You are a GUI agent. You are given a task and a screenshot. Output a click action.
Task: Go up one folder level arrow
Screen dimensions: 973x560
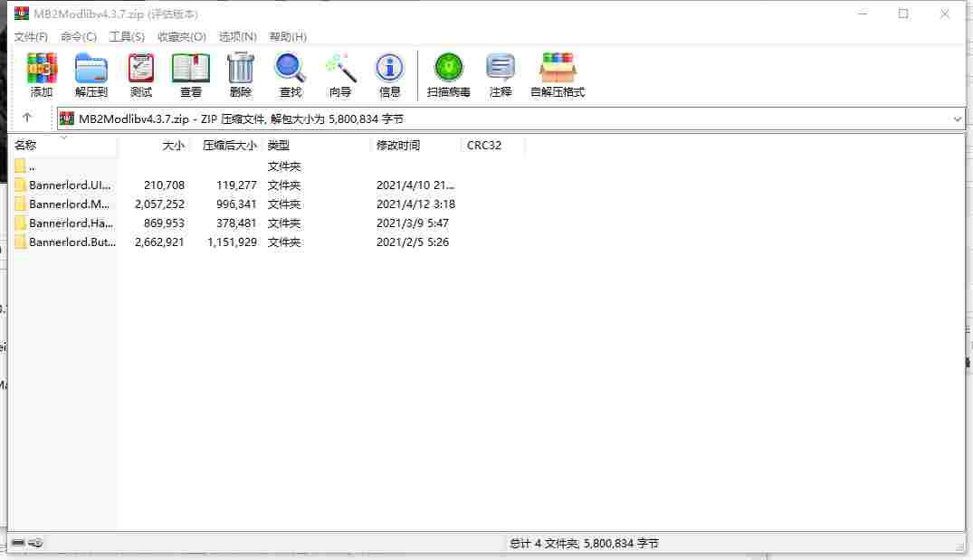point(26,118)
